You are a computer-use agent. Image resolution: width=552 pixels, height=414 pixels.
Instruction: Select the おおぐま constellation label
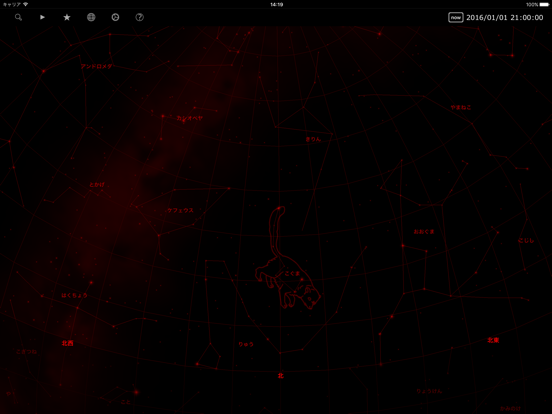point(424,232)
